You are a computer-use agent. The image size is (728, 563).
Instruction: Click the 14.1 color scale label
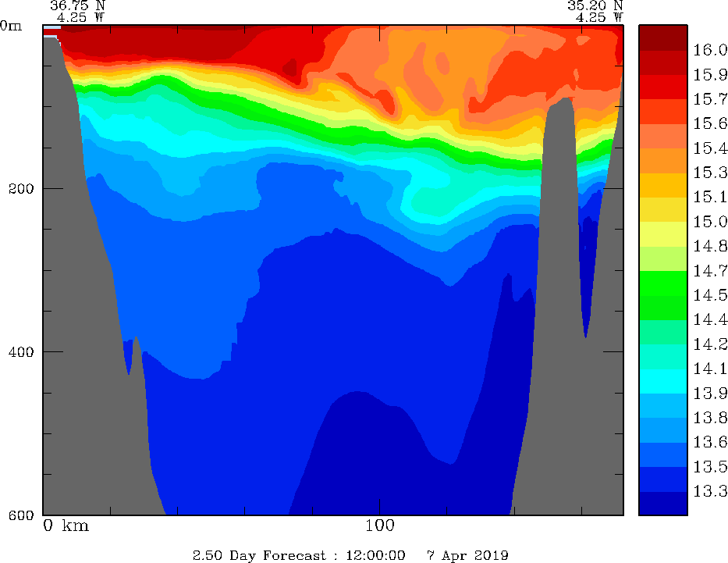pyautogui.click(x=710, y=369)
